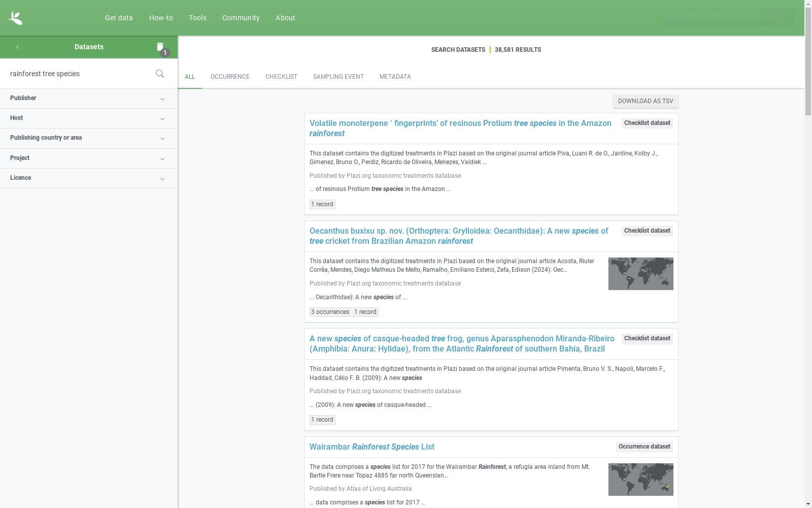Image resolution: width=812 pixels, height=508 pixels.
Task: Click the GBIF leaf logo
Action: point(15,18)
